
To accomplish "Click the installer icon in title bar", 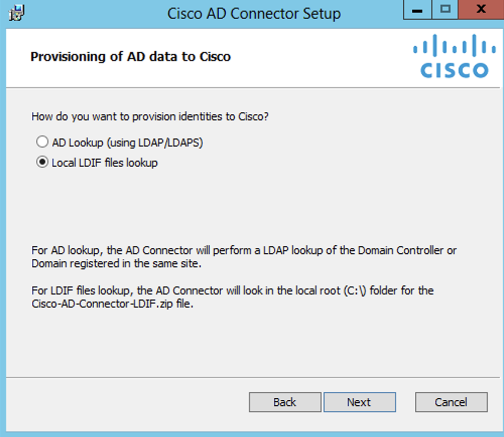I will pyautogui.click(x=17, y=13).
